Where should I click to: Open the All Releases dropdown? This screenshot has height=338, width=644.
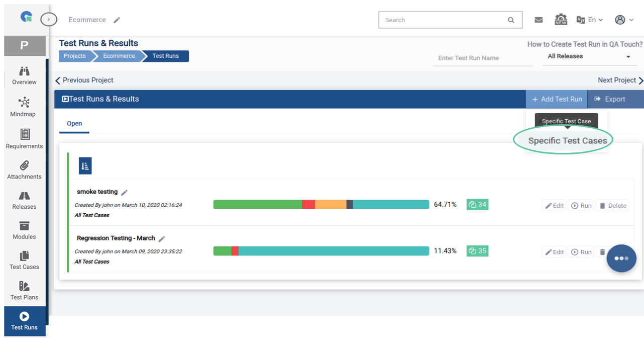589,56
